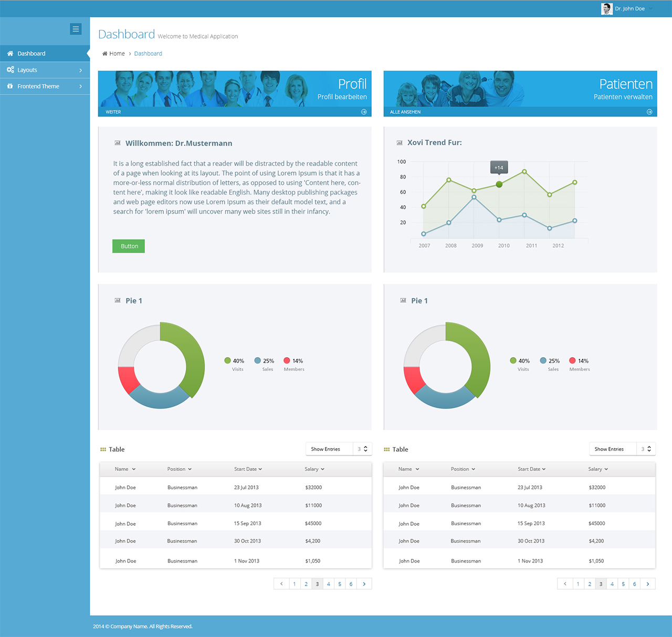The height and width of the screenshot is (637, 672).
Task: Click the green Button in the Willkommen panel
Action: coord(128,246)
